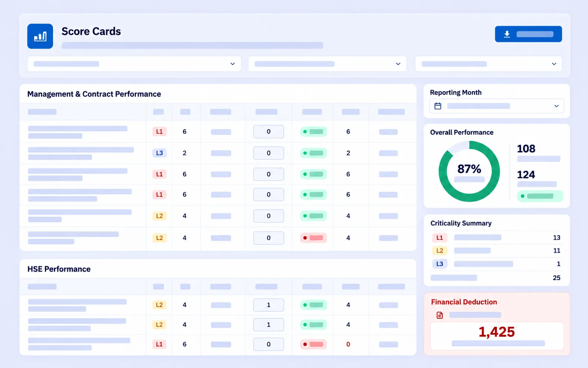588x368 pixels.
Task: Click the L1 badge in Criticality Summary
Action: click(x=440, y=237)
